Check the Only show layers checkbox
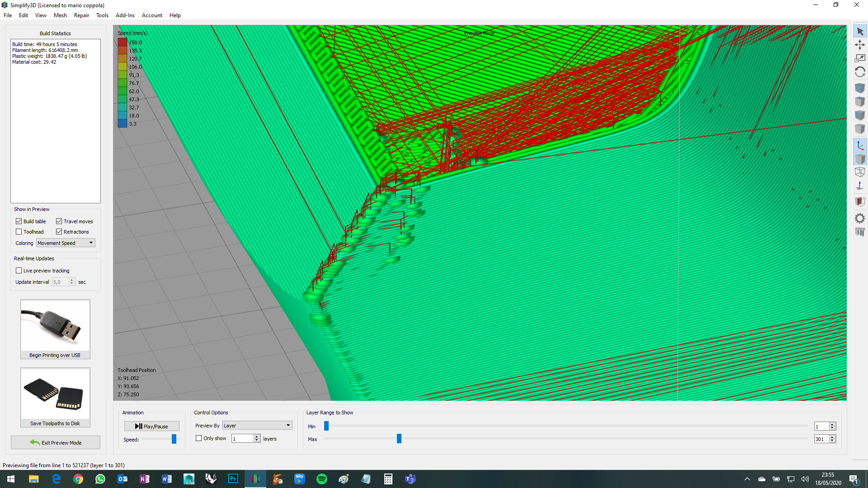The image size is (868, 488). coord(198,438)
